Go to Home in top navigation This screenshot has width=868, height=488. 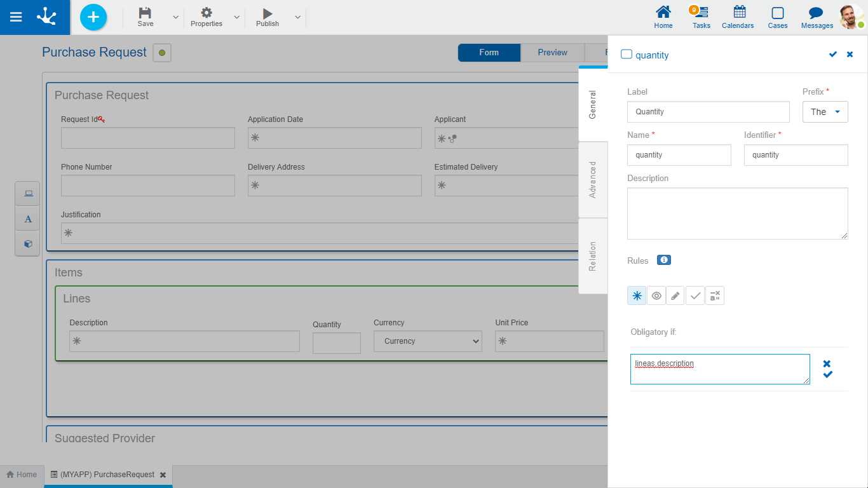663,17
